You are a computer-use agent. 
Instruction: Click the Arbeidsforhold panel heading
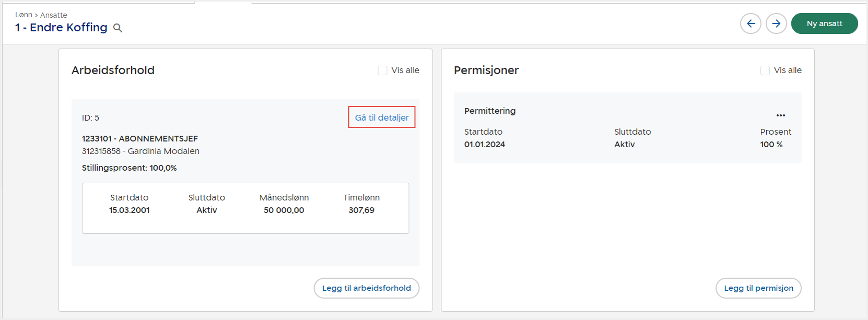pos(113,70)
